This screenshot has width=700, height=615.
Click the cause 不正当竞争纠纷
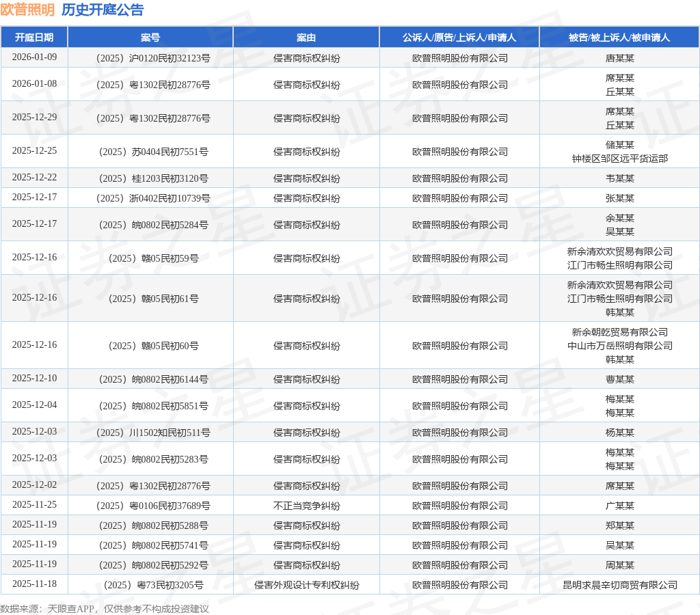[306, 506]
